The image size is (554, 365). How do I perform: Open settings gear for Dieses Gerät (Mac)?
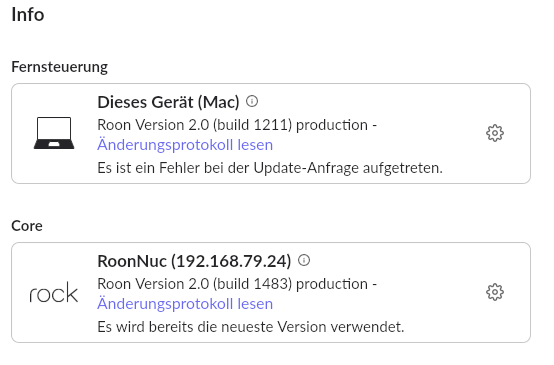pyautogui.click(x=495, y=133)
